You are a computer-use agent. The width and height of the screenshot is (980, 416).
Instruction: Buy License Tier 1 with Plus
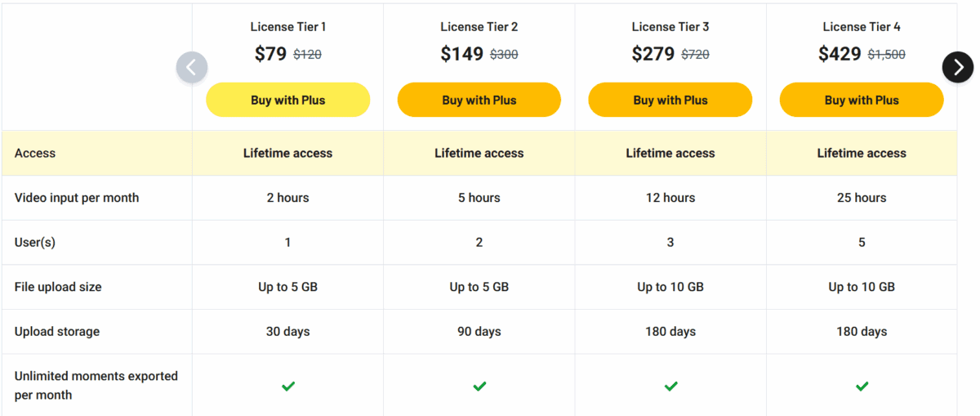287,100
